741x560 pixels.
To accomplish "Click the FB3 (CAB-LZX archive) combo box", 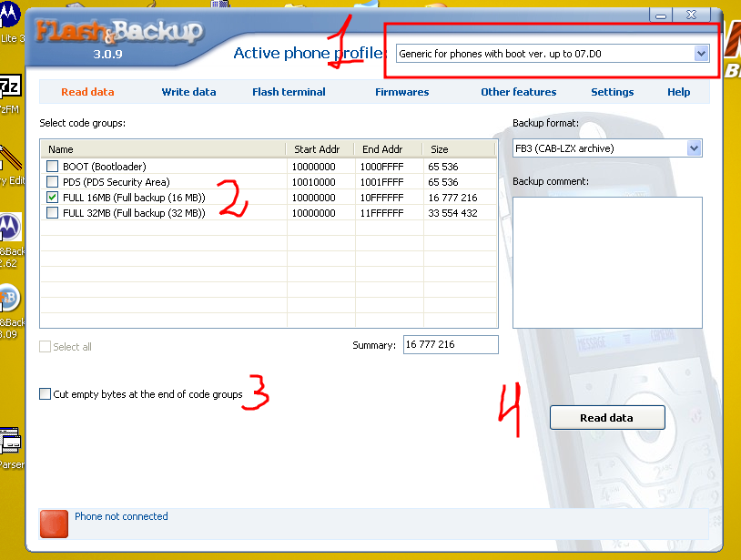I will coord(607,148).
